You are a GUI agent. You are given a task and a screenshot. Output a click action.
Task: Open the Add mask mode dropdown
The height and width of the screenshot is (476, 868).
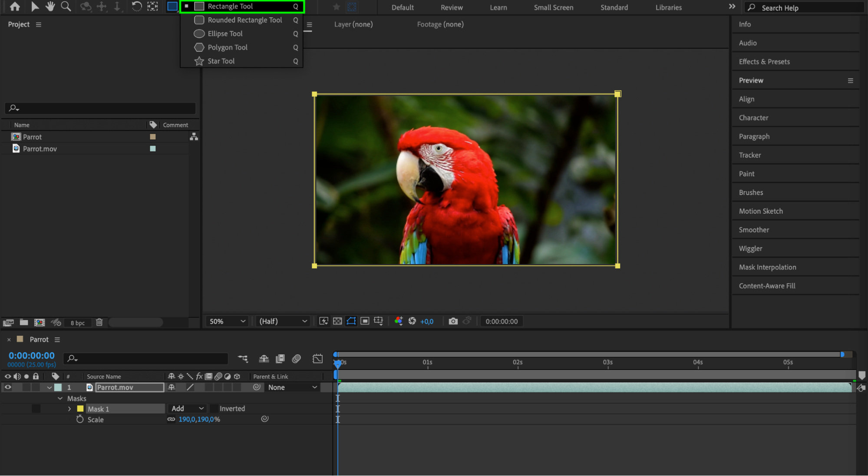188,409
